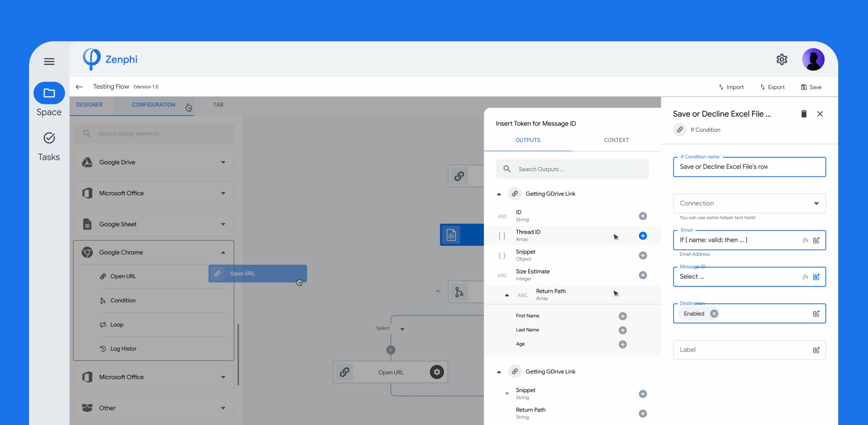The image size is (868, 425).
Task: Add the Size Estimate token
Action: (x=643, y=275)
